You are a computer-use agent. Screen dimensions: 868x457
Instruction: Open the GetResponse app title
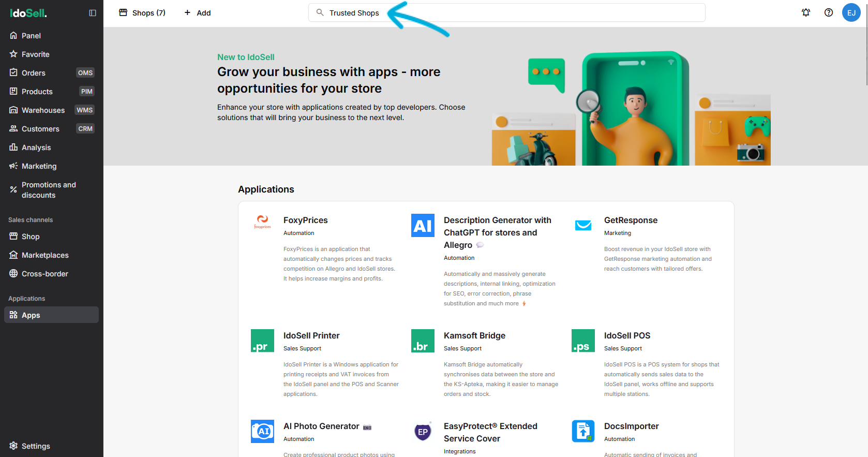(631, 220)
